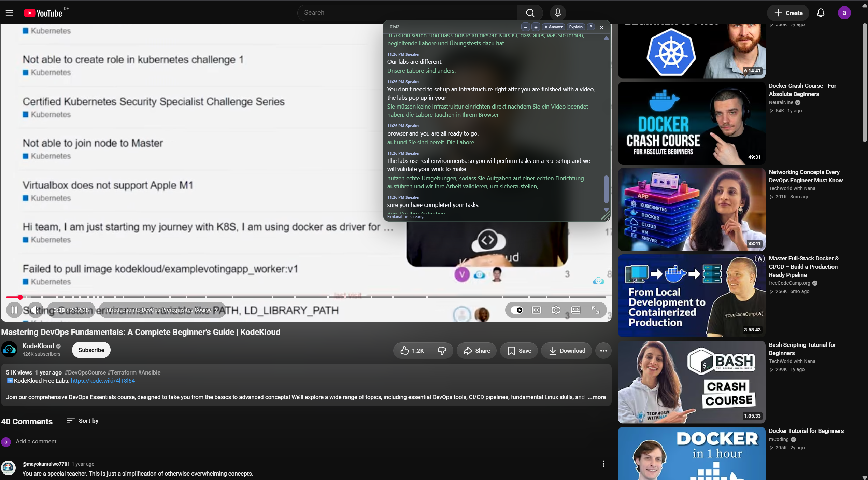
Task: Open the 6:14:41 Kubernetes video thumbnail
Action: [x=692, y=51]
